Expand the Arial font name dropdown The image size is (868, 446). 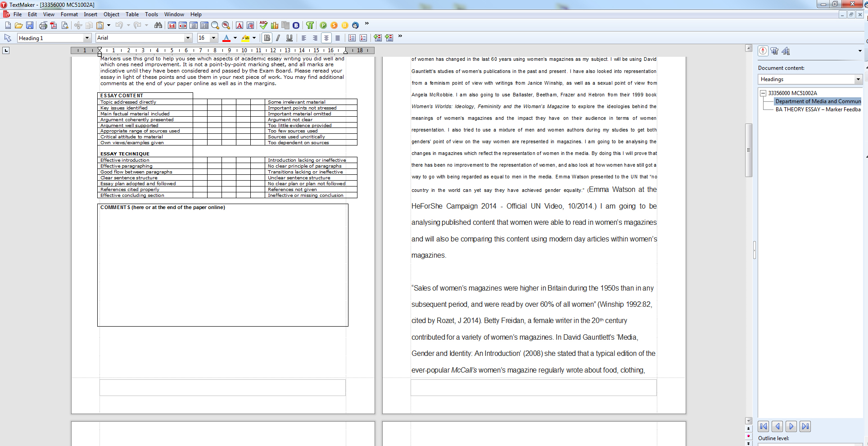click(x=188, y=38)
